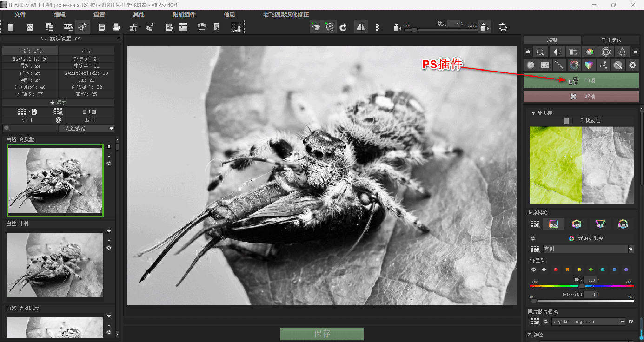
Task: Click the print icon in toolbar
Action: (116, 27)
